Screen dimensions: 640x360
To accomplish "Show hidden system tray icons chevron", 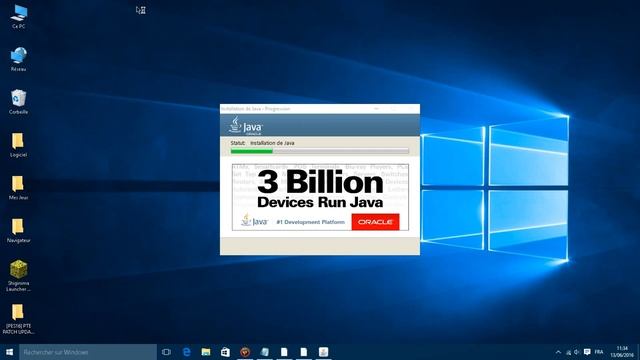I will (558, 352).
